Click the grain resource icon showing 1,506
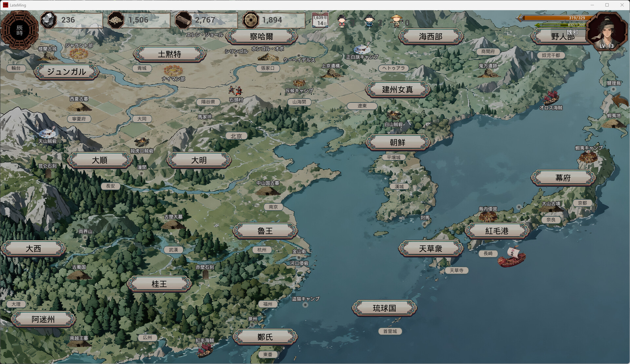The image size is (630, 364). (x=116, y=20)
